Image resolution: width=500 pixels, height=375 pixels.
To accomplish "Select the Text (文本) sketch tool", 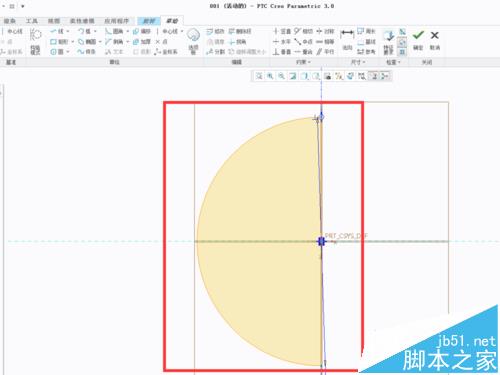I will [114, 52].
